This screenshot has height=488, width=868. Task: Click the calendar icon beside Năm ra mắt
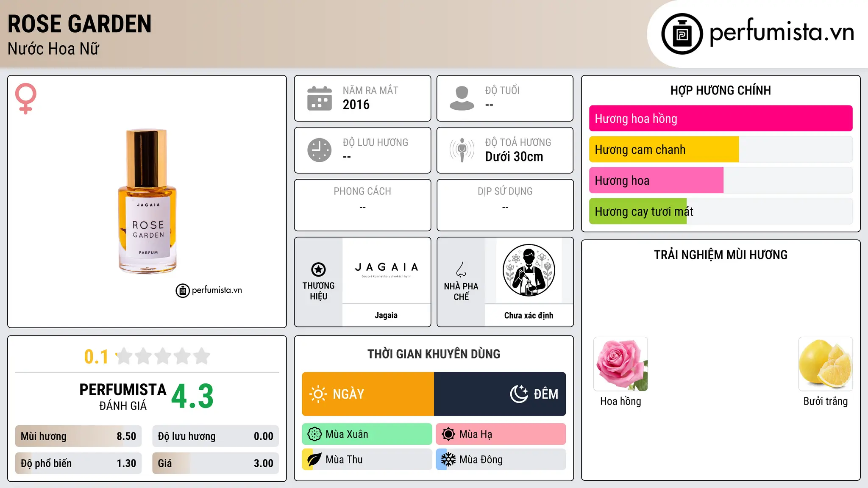(x=320, y=98)
